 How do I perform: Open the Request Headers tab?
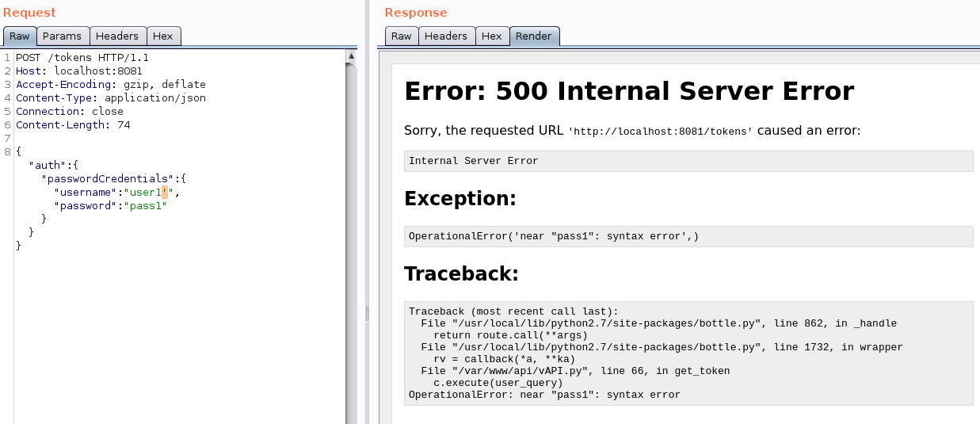pos(117,36)
